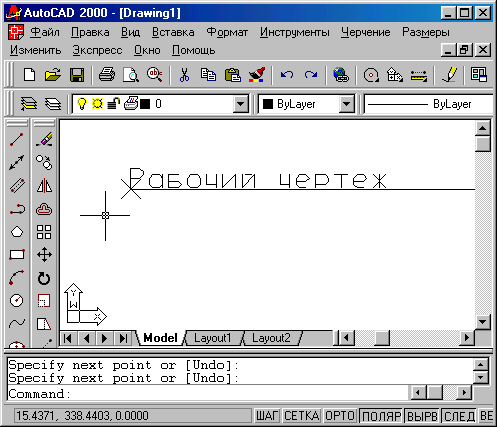497x427 pixels.
Task: Select the Construction Line tool
Action: pos(17,163)
